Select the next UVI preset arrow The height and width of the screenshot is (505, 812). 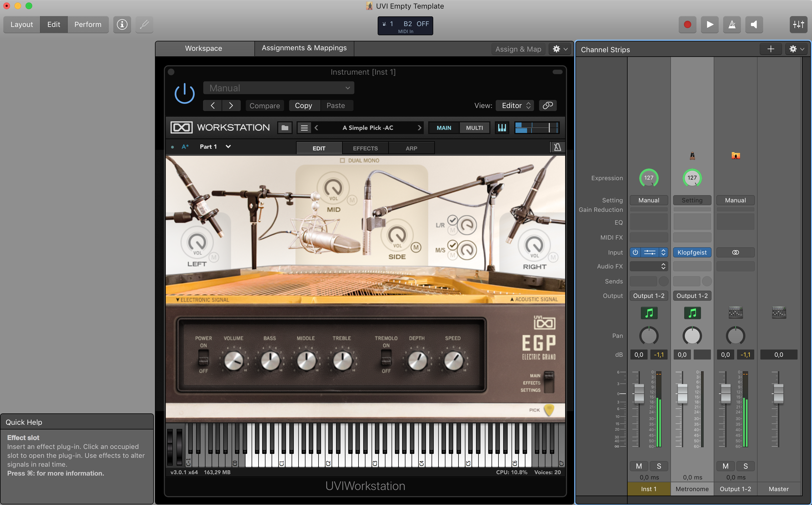point(420,128)
